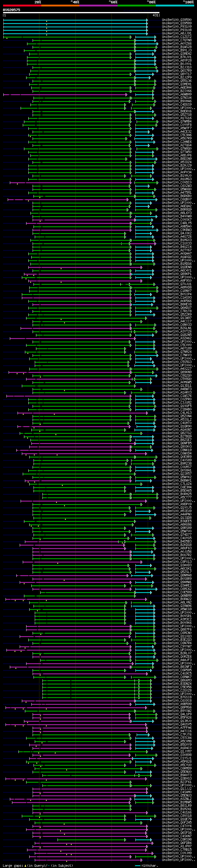197x868 pixels.
Task: Select the UniRef100_Q0F2H5 label
Action: click(x=177, y=822)
